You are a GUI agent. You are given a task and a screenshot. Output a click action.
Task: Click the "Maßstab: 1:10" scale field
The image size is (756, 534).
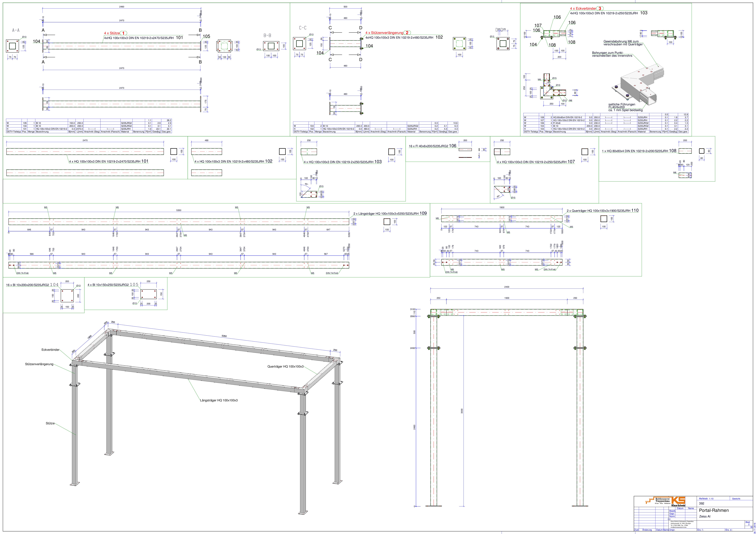tap(706, 499)
